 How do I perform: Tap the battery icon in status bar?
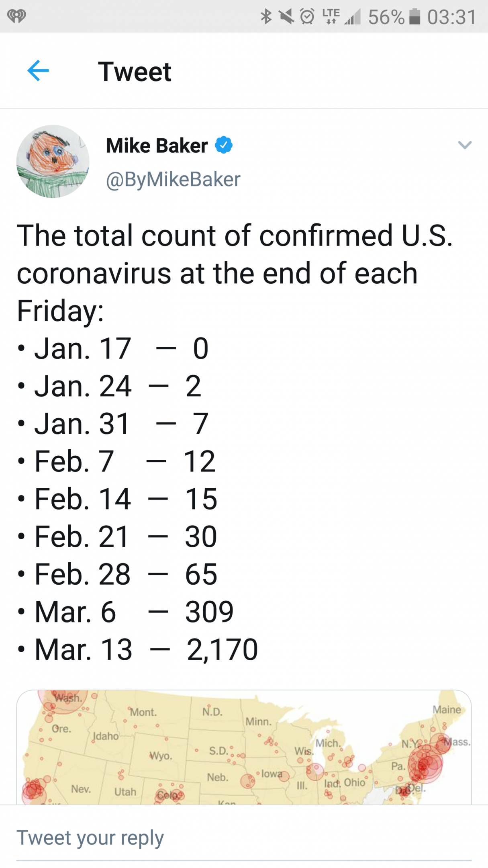click(415, 16)
